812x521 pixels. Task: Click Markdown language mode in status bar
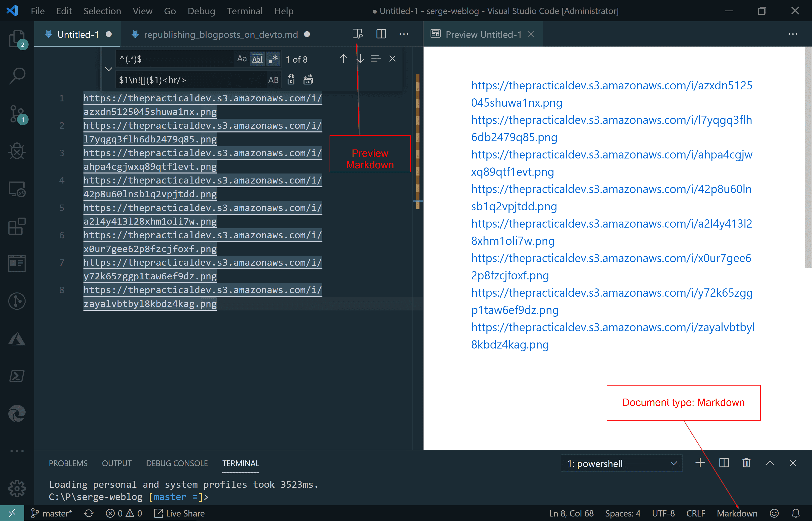pyautogui.click(x=737, y=513)
